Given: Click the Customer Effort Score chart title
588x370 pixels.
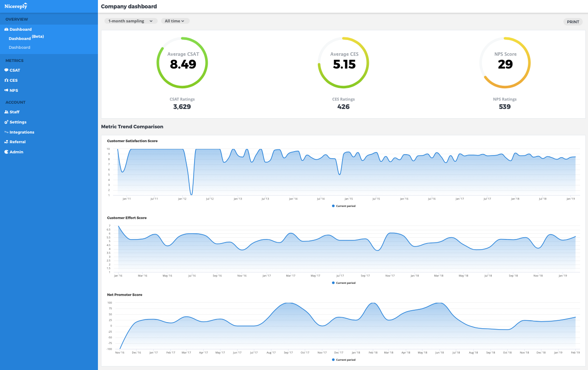Looking at the screenshot, I should pyautogui.click(x=127, y=218).
